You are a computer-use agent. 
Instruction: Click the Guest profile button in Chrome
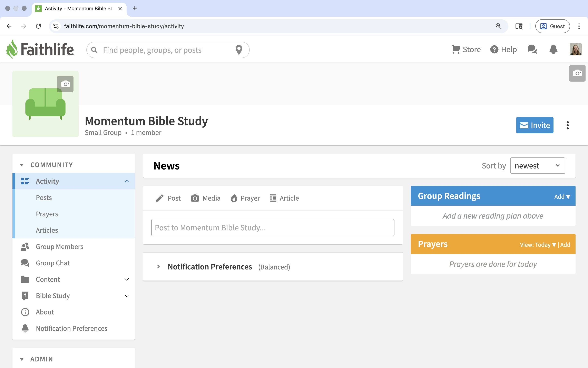[x=552, y=26]
